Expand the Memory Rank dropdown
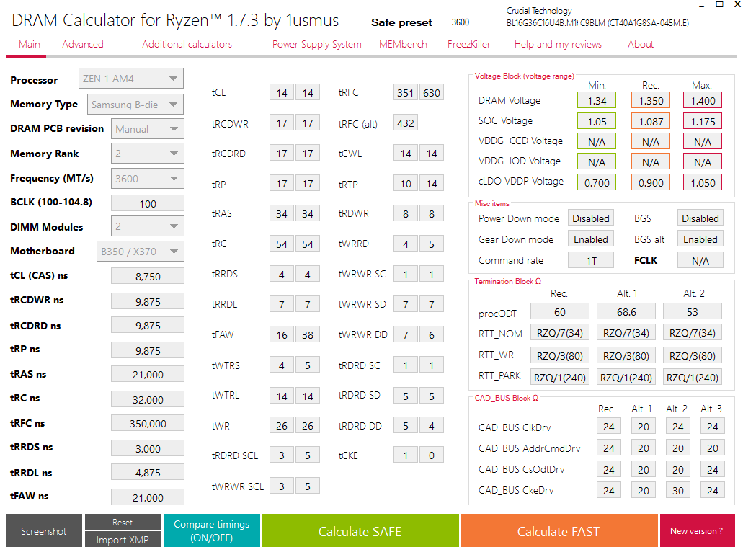 coord(147,154)
